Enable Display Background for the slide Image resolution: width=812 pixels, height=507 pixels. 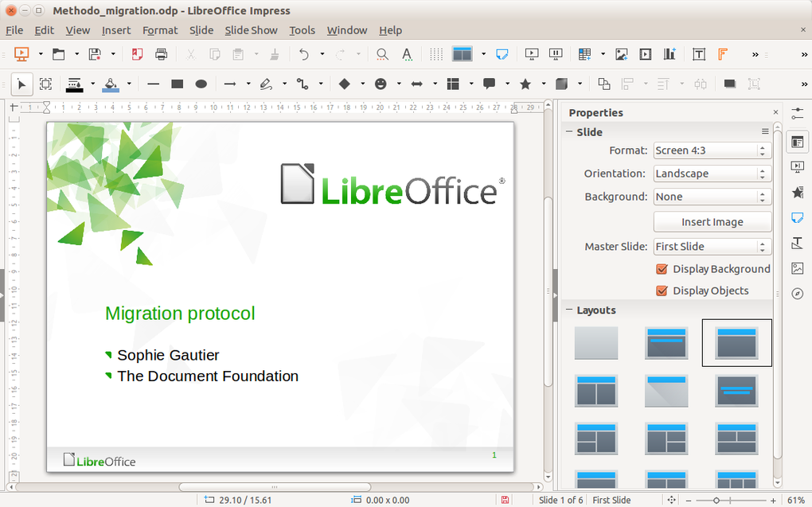662,269
